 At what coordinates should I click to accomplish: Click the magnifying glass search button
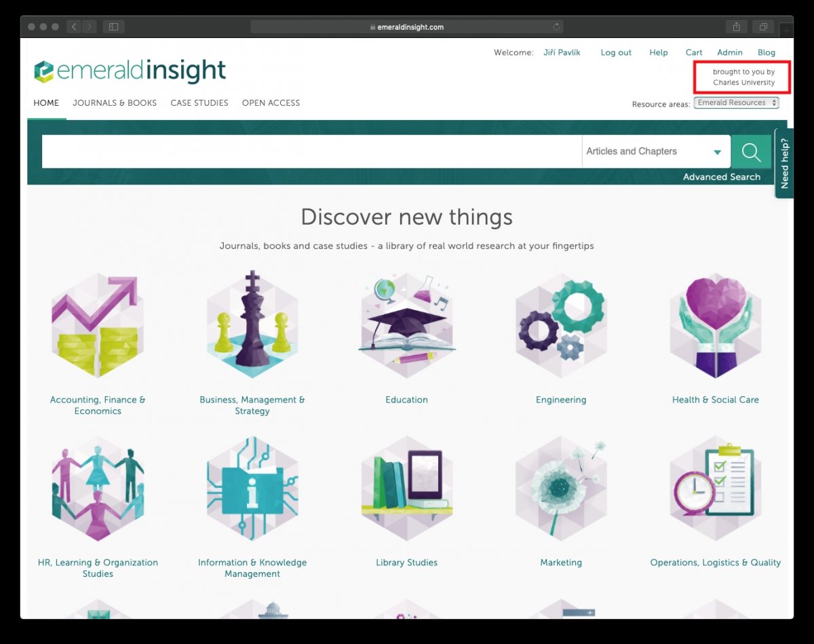[751, 151]
